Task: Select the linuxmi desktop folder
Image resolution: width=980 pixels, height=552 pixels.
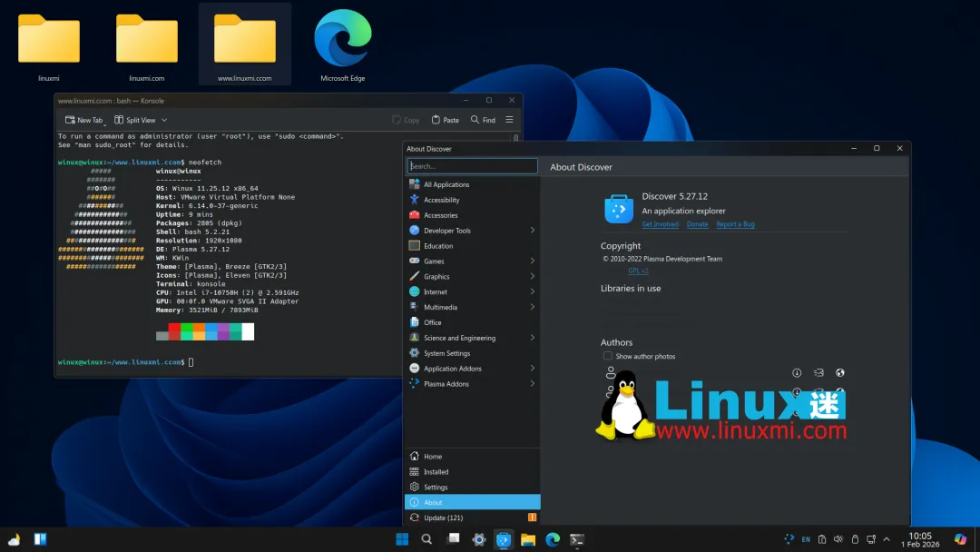Action: [x=49, y=47]
